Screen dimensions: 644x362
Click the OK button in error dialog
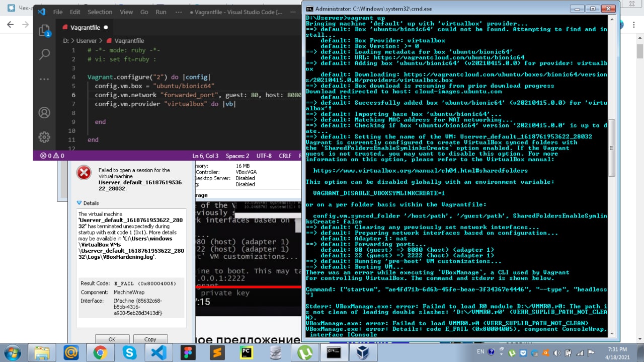(112, 339)
